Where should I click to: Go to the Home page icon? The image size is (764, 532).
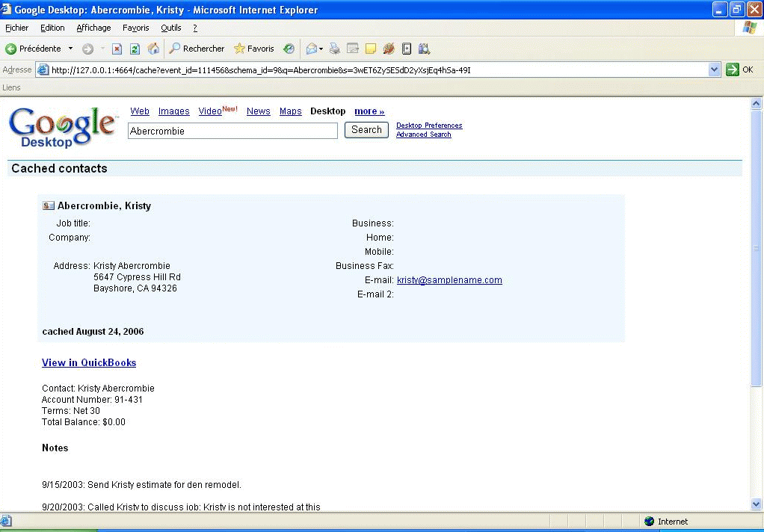tap(153, 49)
